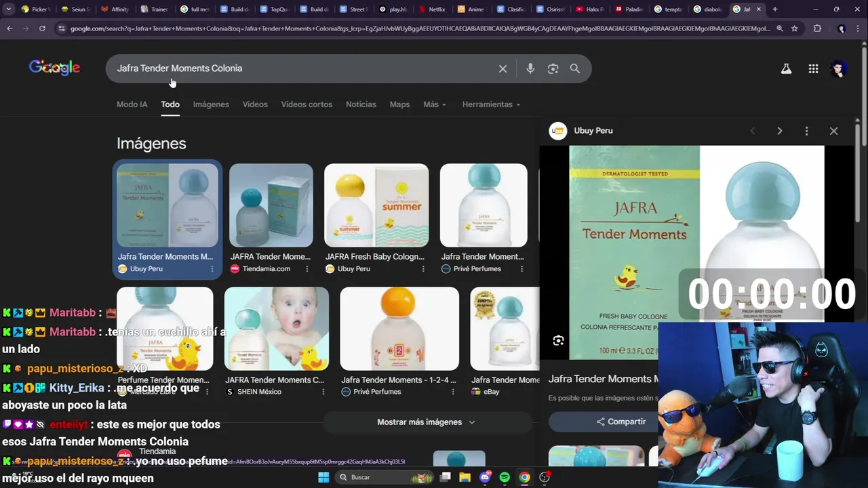868x488 pixels.
Task: Open the JAFRA Fresh Baby Cologne summer thumbnail
Action: coord(376,205)
